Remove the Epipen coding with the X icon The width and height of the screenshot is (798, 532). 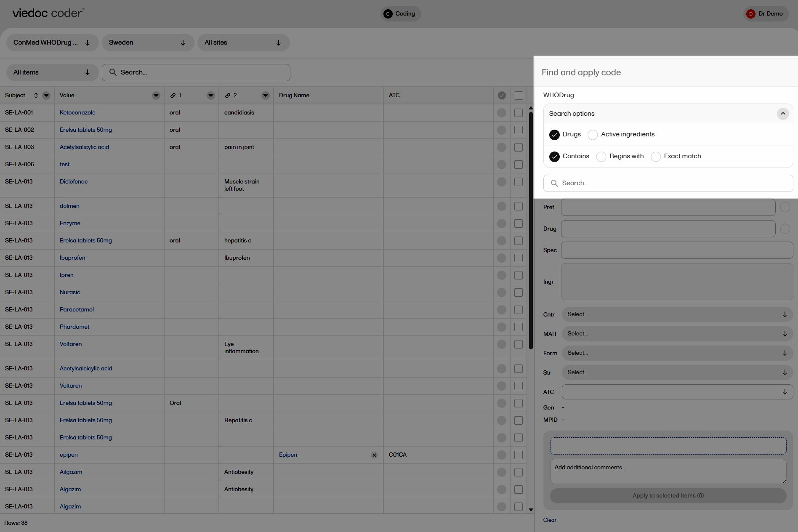pyautogui.click(x=374, y=455)
